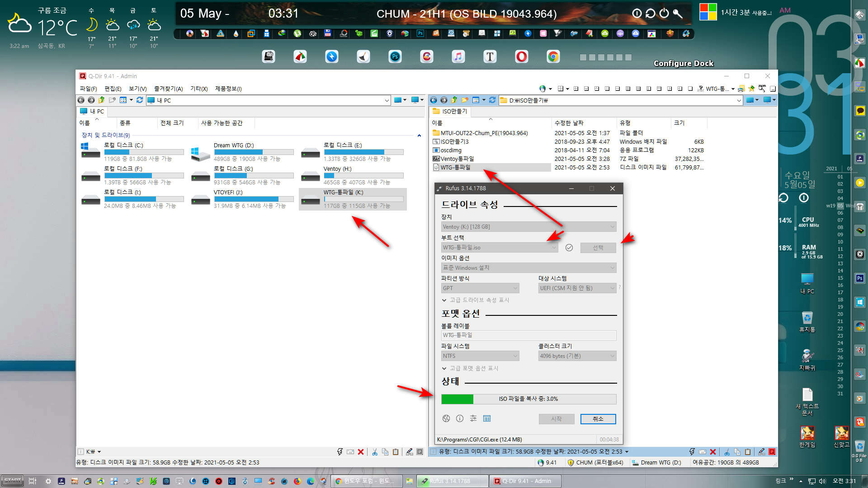The width and height of the screenshot is (868, 488).
Task: Expand 고급 포맷 옵션 표시
Action: click(x=470, y=368)
